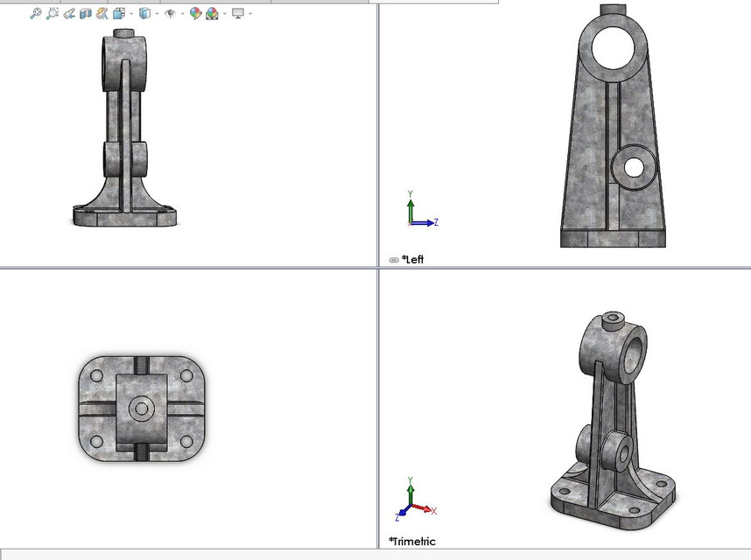Click the *Trimetric viewport label
The image size is (751, 560).
(411, 542)
